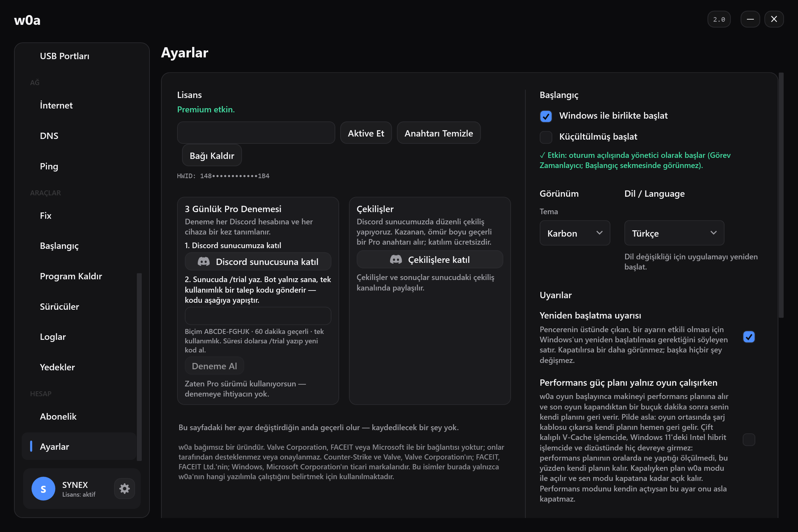This screenshot has width=798, height=532.
Task: Focus the trial code input field
Action: click(x=258, y=316)
